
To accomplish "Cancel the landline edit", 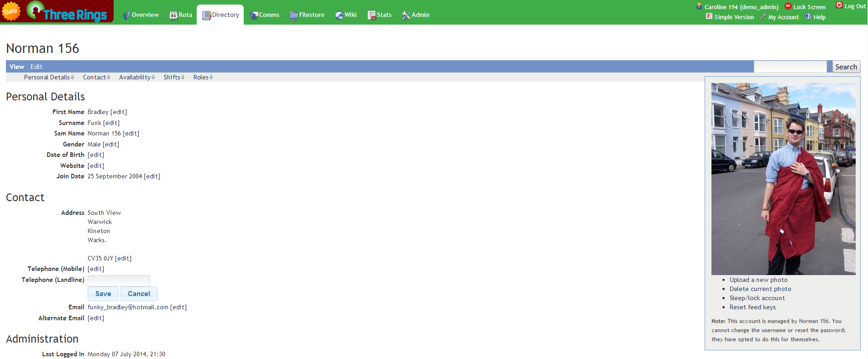I will tap(139, 294).
